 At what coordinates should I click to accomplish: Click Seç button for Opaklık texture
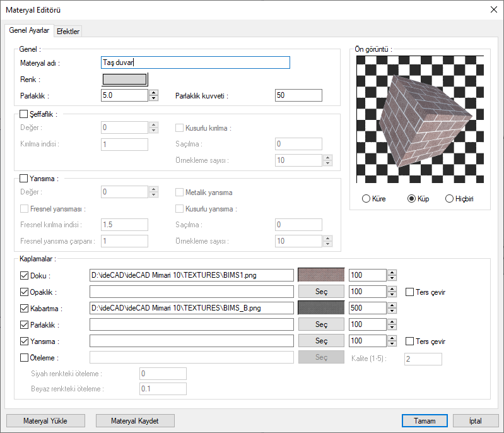click(321, 292)
